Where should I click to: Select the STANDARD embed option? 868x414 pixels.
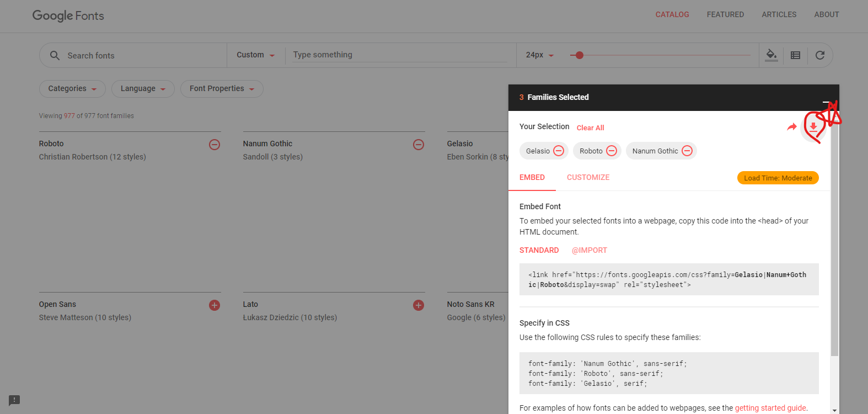pyautogui.click(x=539, y=250)
